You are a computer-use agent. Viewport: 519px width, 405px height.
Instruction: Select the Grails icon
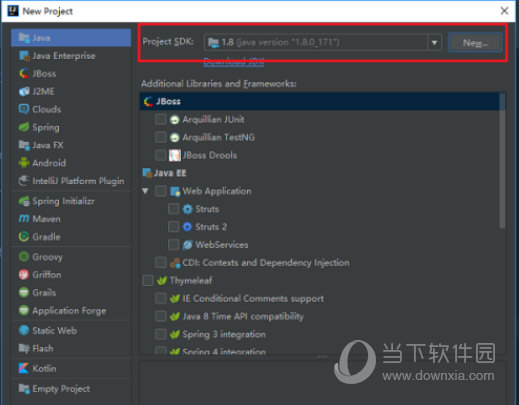[x=24, y=293]
